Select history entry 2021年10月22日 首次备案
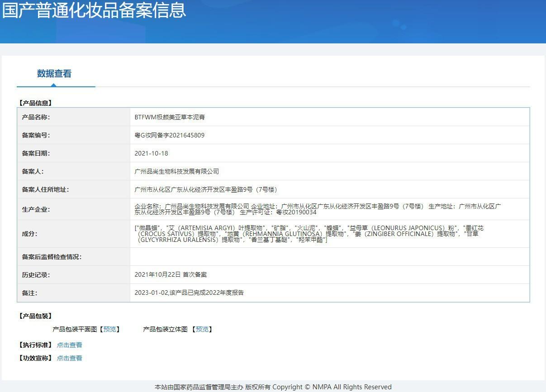This screenshot has width=546, height=392. [x=171, y=274]
